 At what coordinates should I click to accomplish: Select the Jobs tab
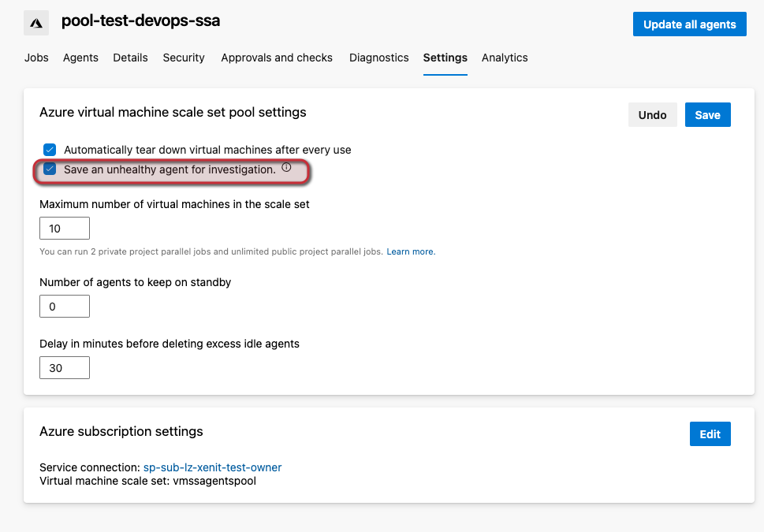(36, 58)
